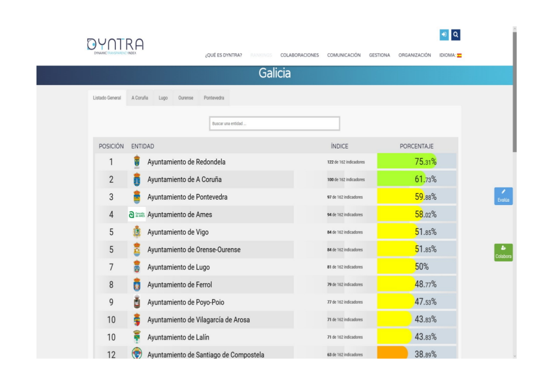This screenshot has width=555, height=392.
Task: Click the POSICIÓN column header
Action: click(x=111, y=146)
